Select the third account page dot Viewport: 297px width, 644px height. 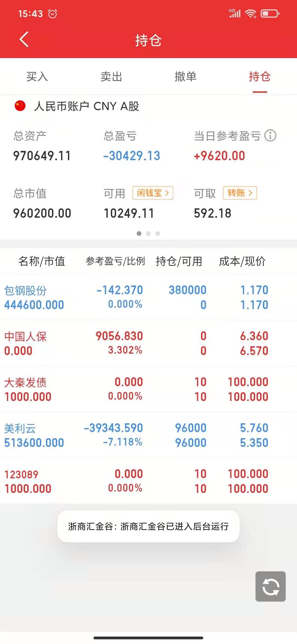158,233
